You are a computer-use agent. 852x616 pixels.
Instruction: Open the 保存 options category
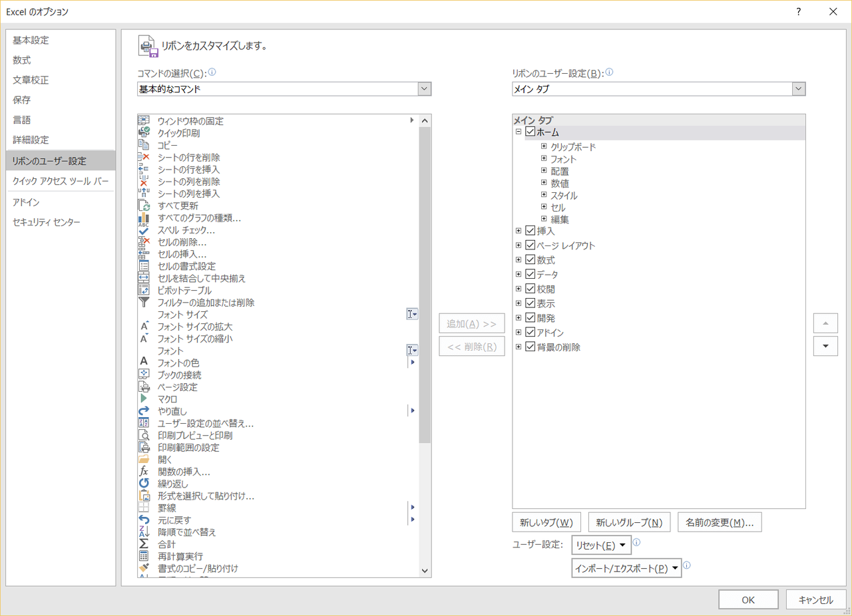point(61,100)
